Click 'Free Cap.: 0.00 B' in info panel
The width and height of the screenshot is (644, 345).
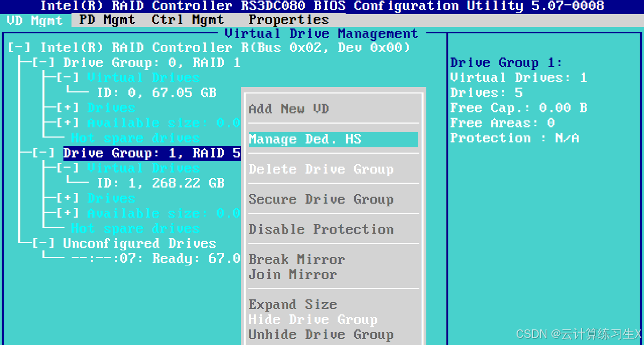519,109
